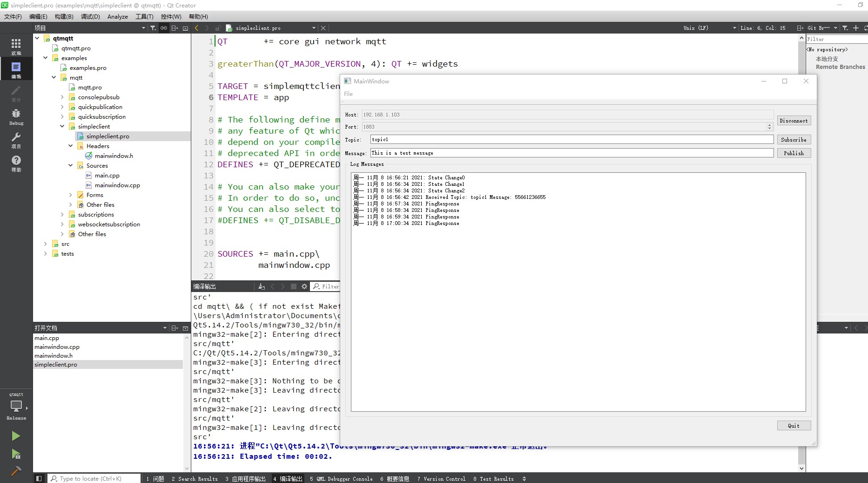Open the 帮助 (Help) mode icon
868x483 pixels.
pyautogui.click(x=16, y=163)
